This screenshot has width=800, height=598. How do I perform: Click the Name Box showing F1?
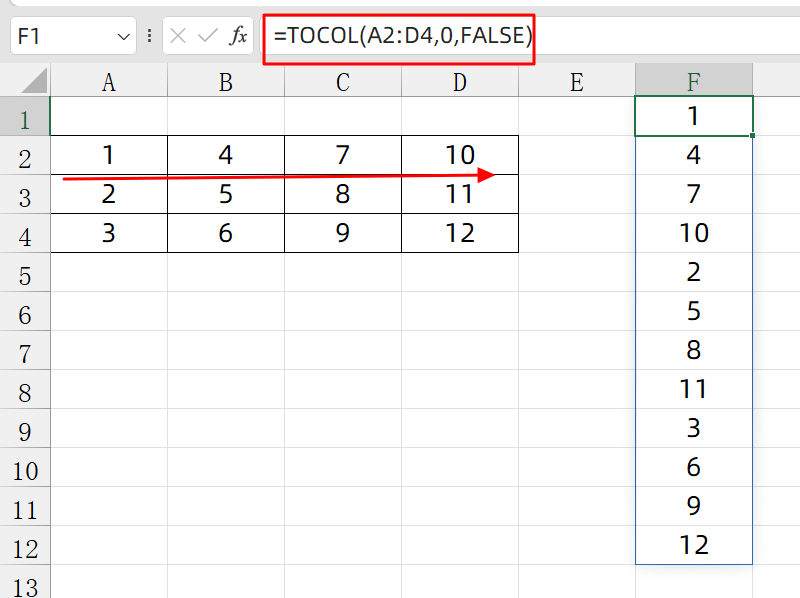pos(60,37)
